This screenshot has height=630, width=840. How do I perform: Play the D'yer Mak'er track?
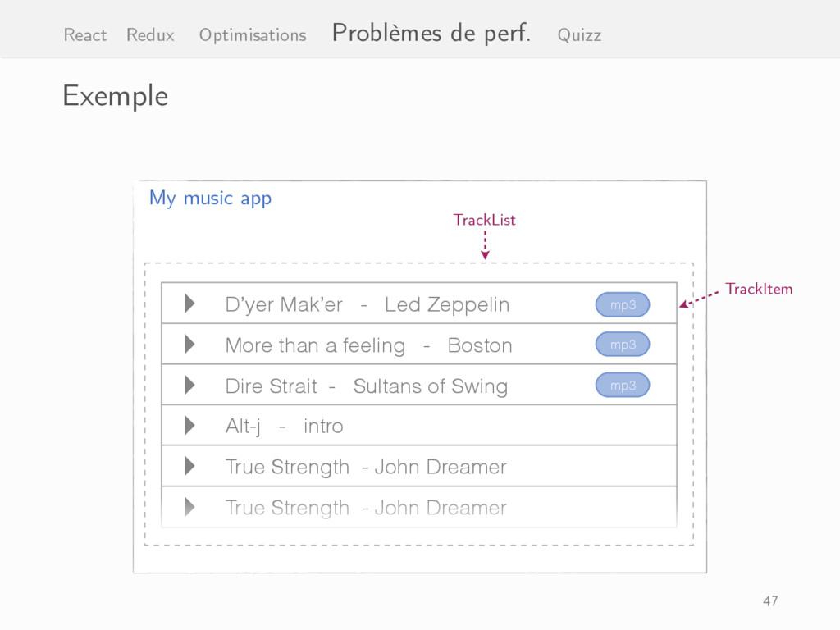click(189, 304)
